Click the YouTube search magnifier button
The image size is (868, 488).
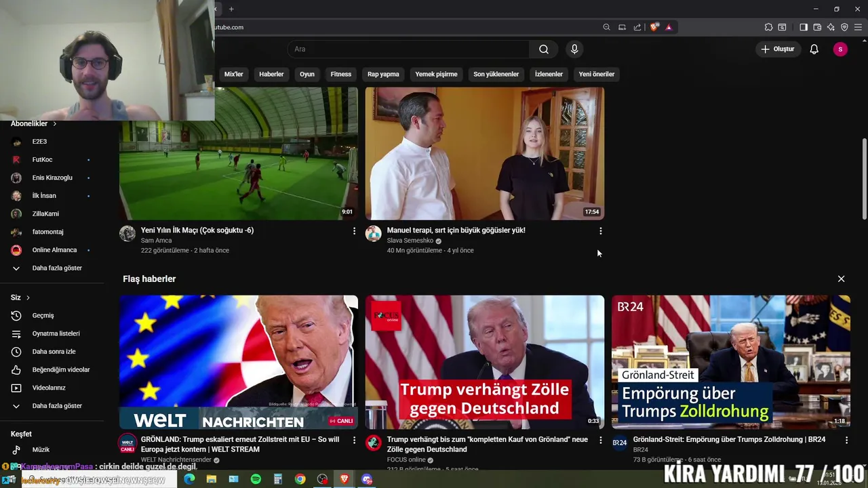pos(543,49)
